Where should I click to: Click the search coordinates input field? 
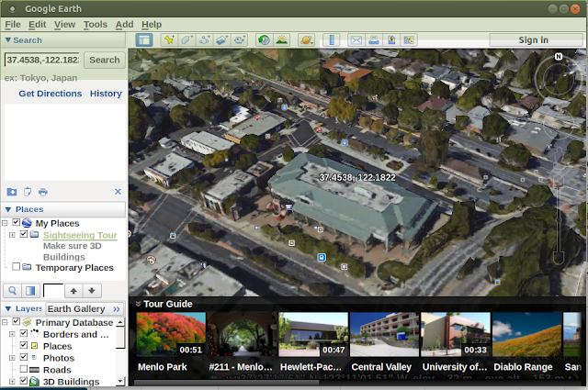[42, 60]
